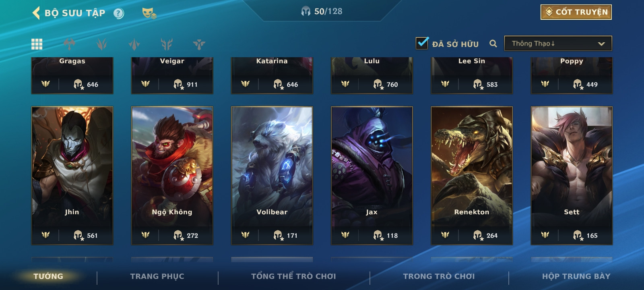Click the dropdown chevron arrow beside Thông Thạo
The image size is (644, 290).
[601, 43]
